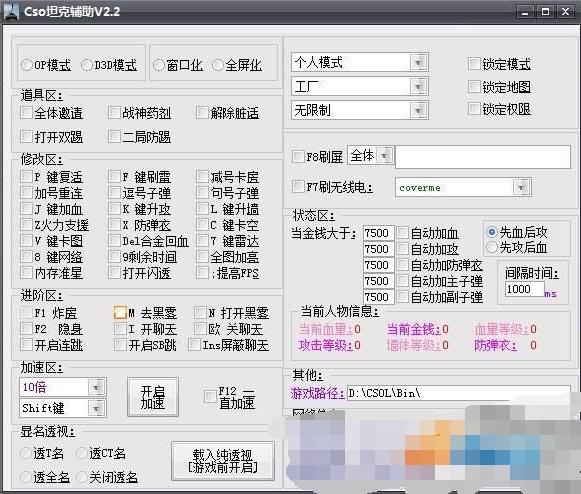Check Ins屏蔽聊天 option
Screen dimensions: 581x494
pyautogui.click(x=194, y=345)
